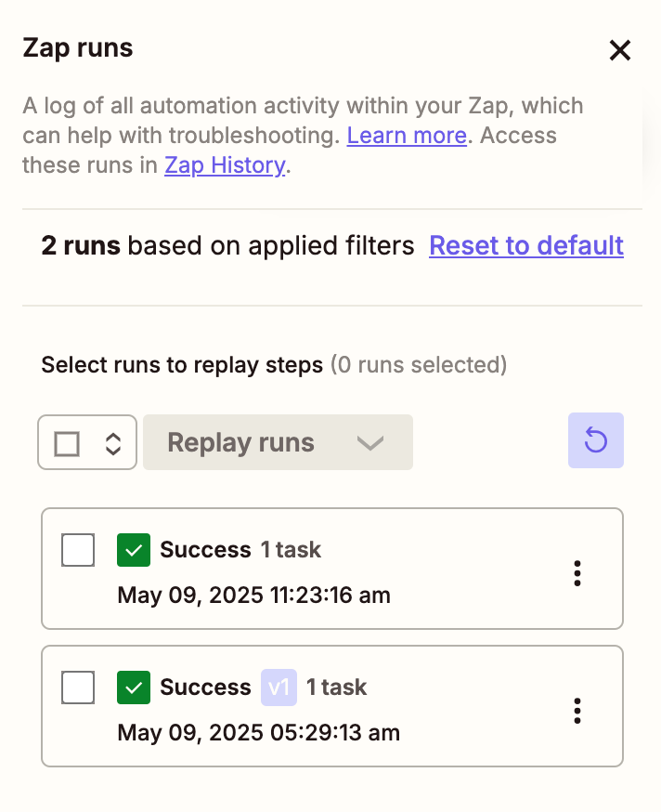
Task: Open options menu for 11:23:16 am run
Action: click(x=577, y=573)
